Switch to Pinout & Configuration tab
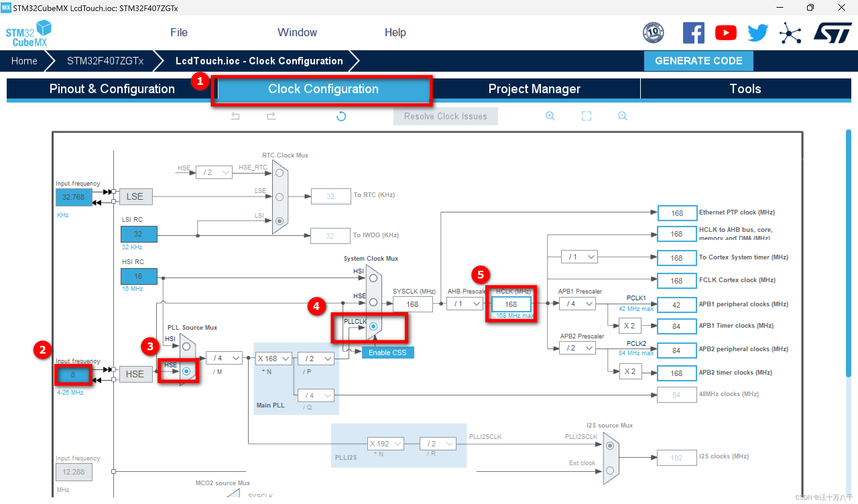This screenshot has width=858, height=504. [112, 89]
